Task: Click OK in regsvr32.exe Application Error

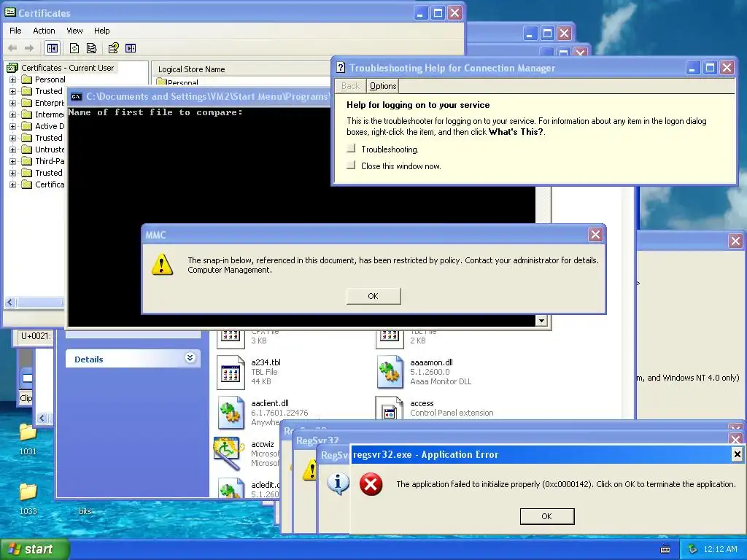Action: (547, 516)
